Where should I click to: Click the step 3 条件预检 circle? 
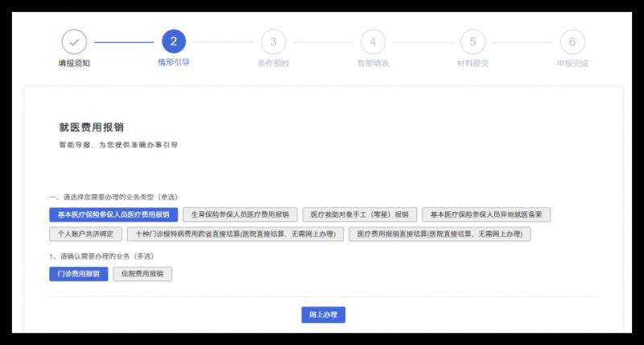(273, 41)
